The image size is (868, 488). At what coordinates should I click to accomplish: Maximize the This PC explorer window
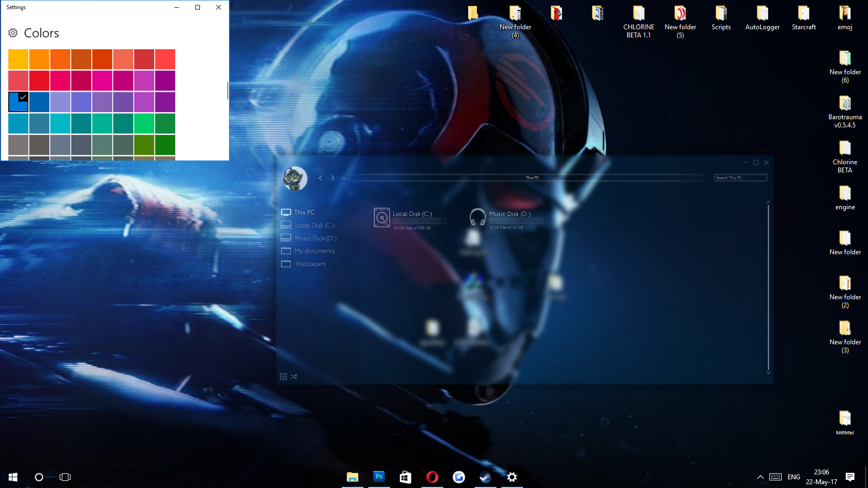(x=756, y=162)
